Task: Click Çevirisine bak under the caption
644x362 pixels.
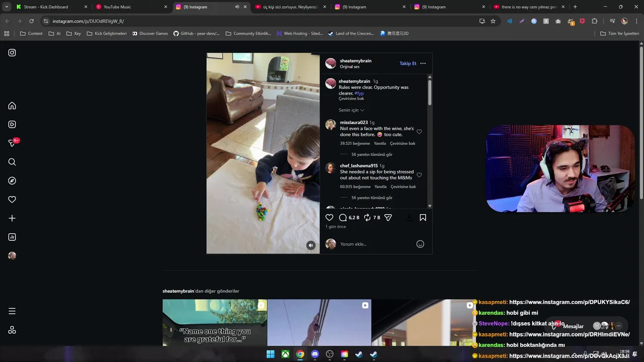Action: [351, 99]
